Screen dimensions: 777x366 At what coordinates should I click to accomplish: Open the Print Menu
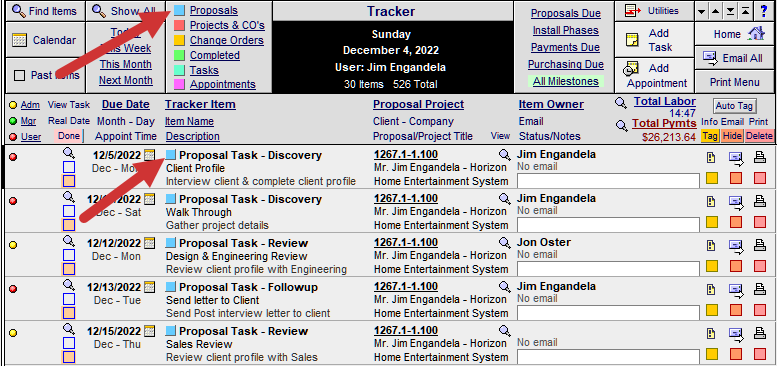coord(734,82)
